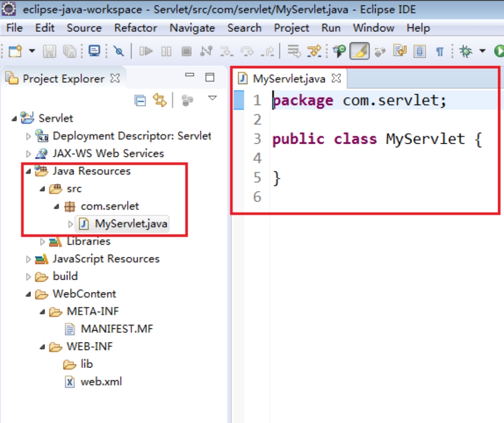Open the Navigate menu
Screen dimensions: 504x423
tap(192, 28)
